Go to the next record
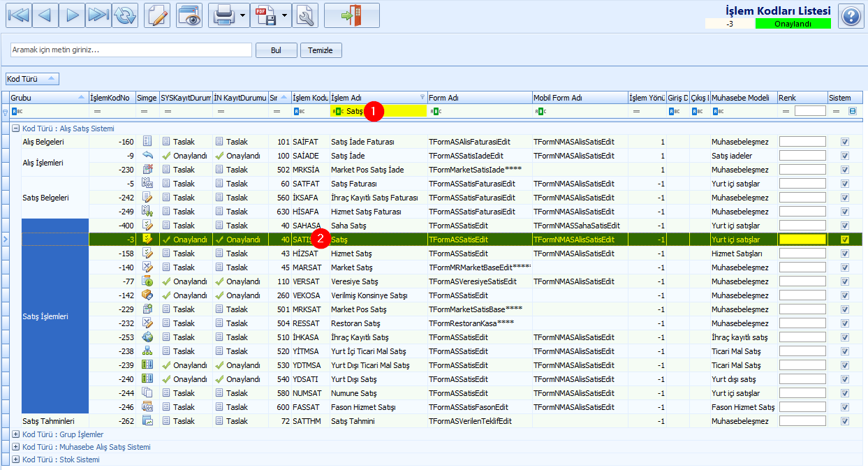 pos(72,15)
